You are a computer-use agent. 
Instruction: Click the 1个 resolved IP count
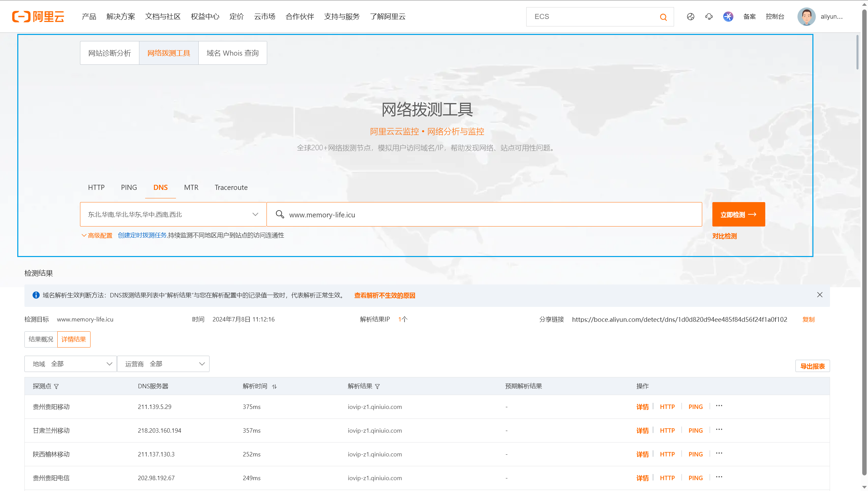[403, 319]
